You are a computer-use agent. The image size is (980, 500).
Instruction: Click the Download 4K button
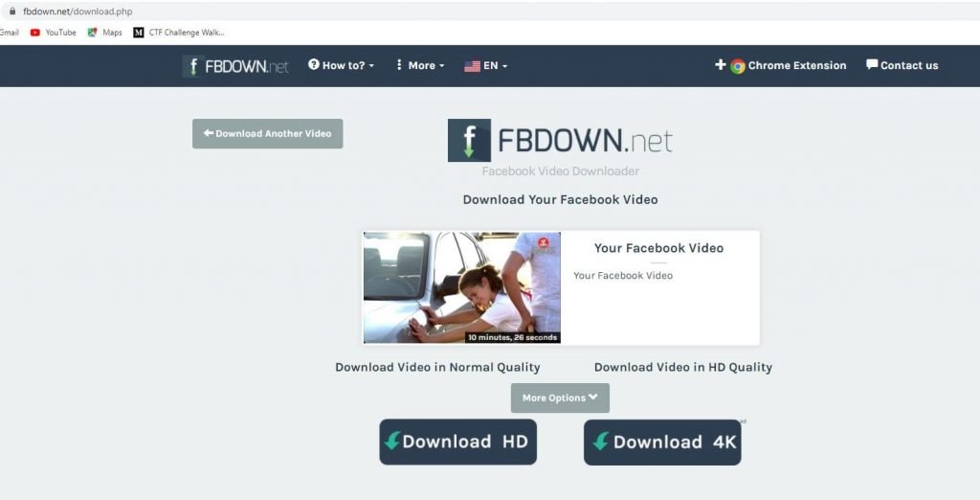coord(662,443)
